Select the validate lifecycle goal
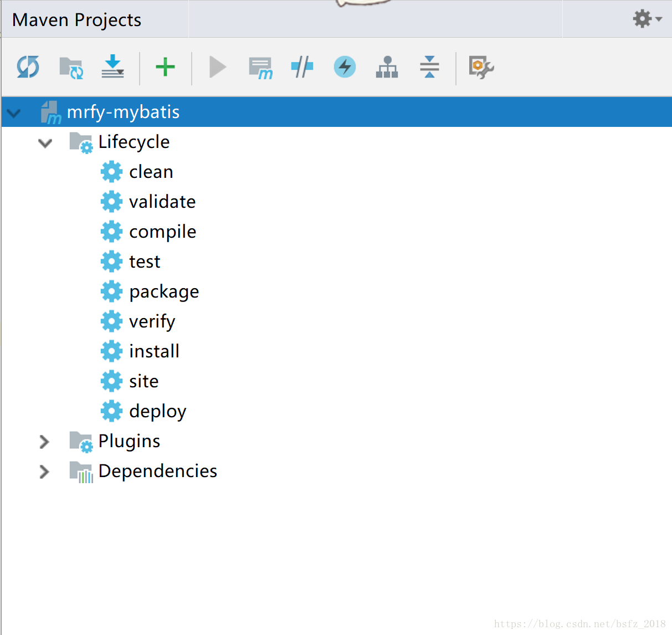This screenshot has width=672, height=635. pos(162,202)
